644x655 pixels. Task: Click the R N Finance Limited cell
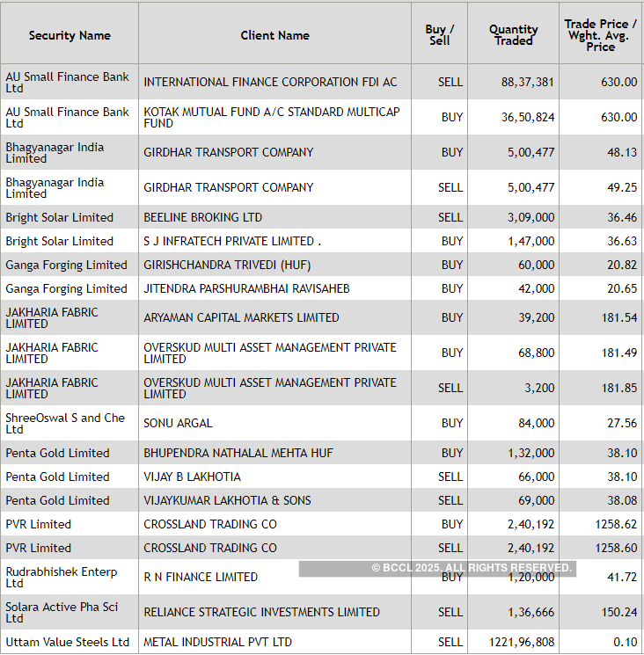coord(201,577)
